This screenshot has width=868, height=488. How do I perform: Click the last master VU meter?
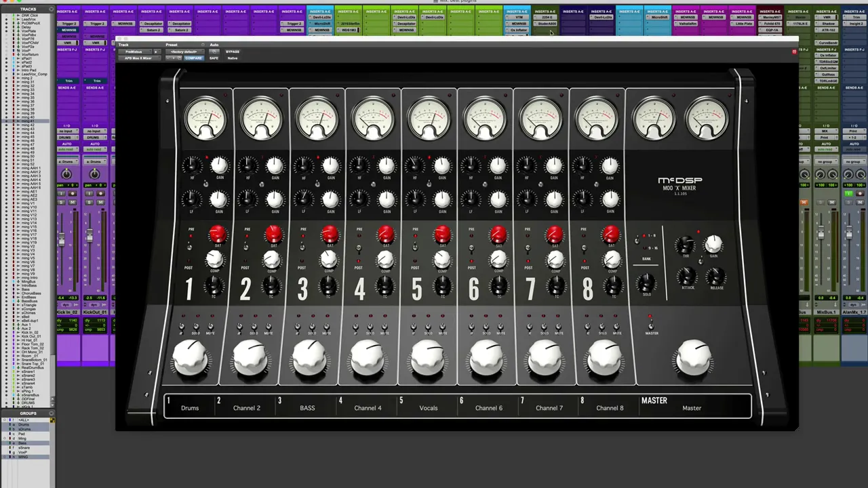click(707, 118)
